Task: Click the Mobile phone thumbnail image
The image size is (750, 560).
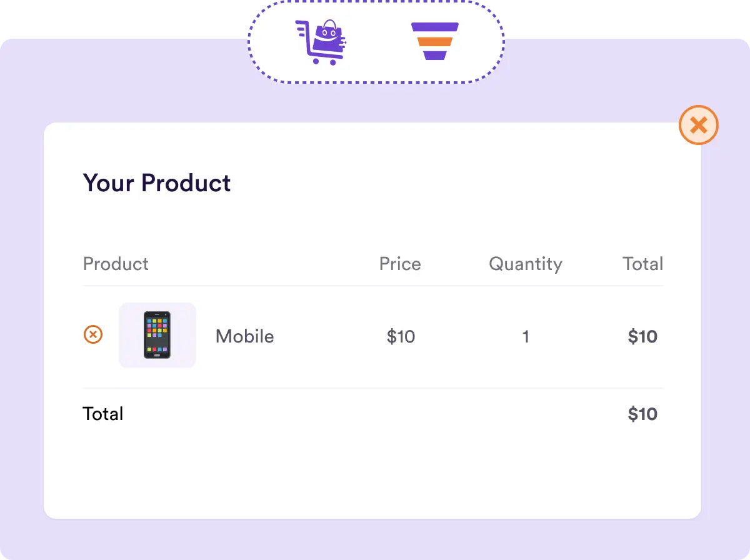Action: coord(157,335)
